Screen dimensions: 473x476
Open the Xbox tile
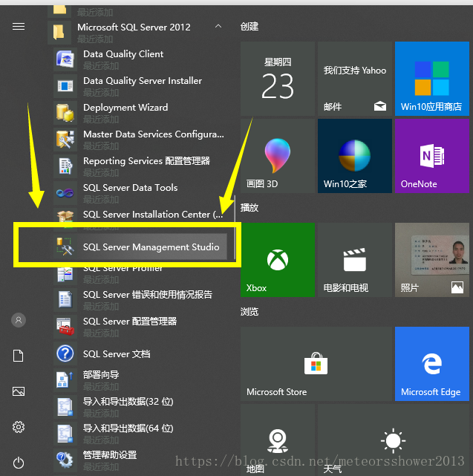278,260
